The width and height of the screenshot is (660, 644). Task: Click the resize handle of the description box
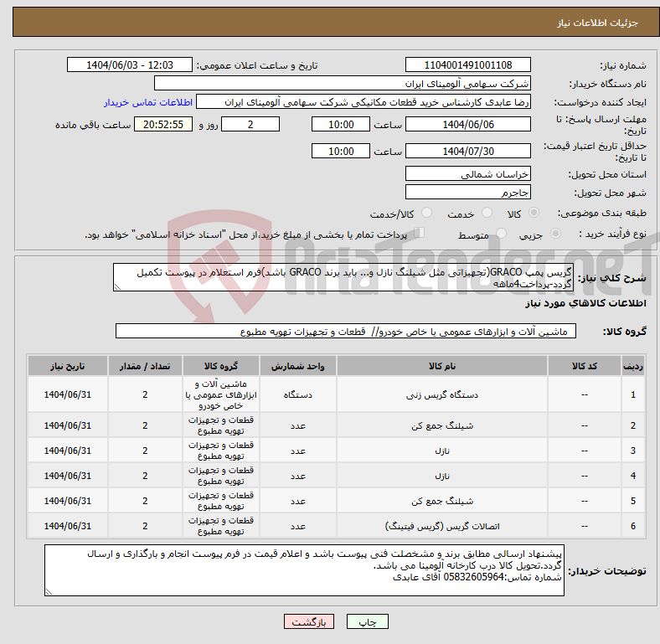click(117, 287)
